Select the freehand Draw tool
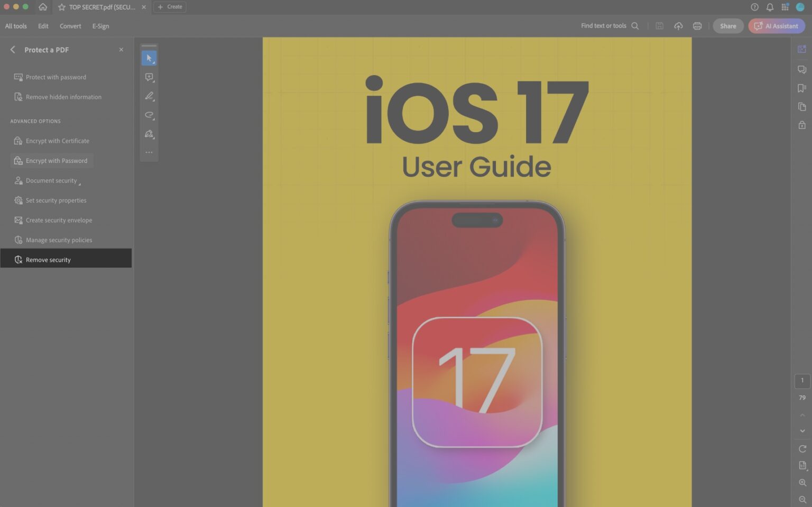Image resolution: width=812 pixels, height=507 pixels. tap(149, 115)
